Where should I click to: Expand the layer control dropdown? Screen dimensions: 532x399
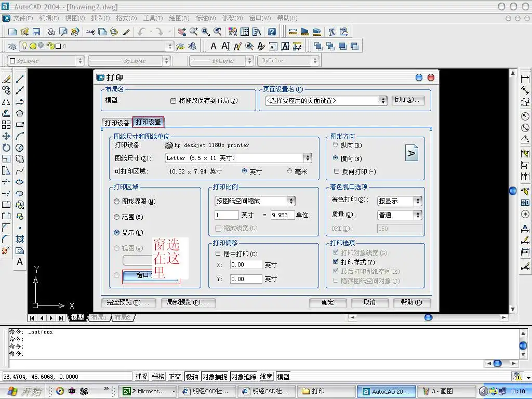170,46
